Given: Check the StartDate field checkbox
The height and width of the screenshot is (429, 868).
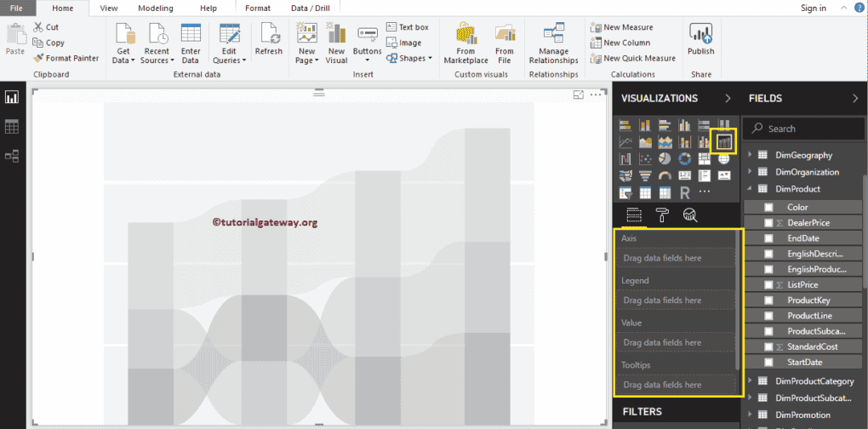Looking at the screenshot, I should 768,362.
